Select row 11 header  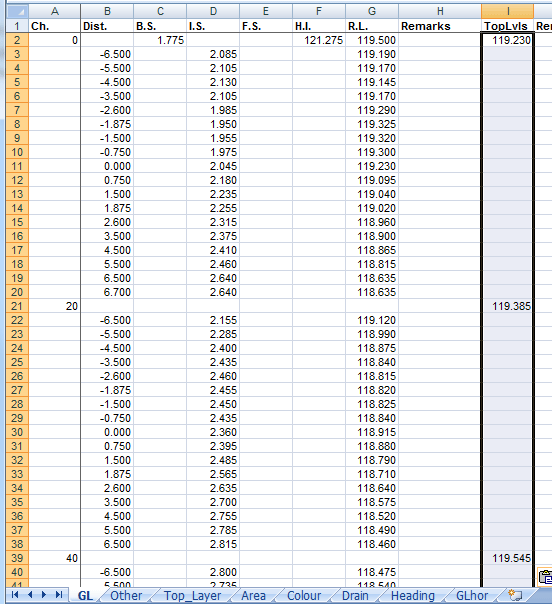point(17,166)
